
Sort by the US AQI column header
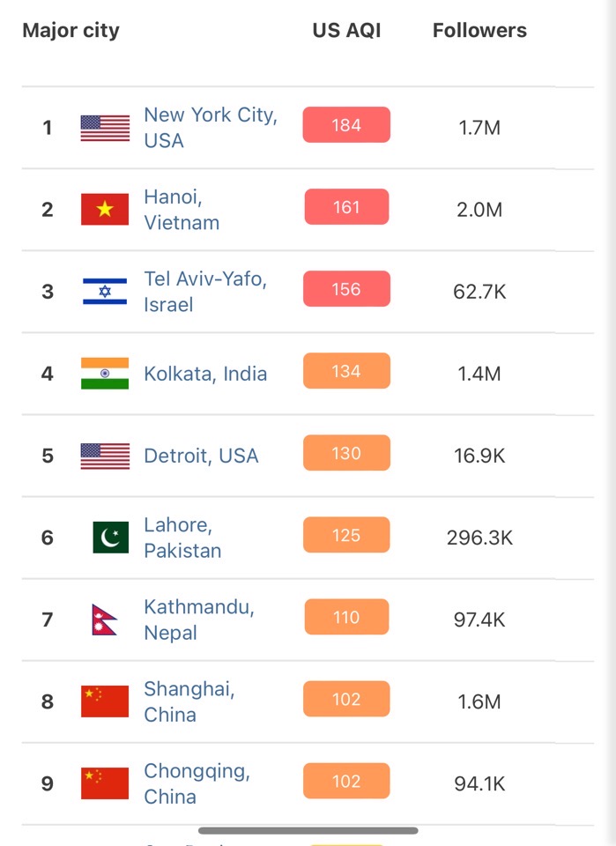point(346,30)
